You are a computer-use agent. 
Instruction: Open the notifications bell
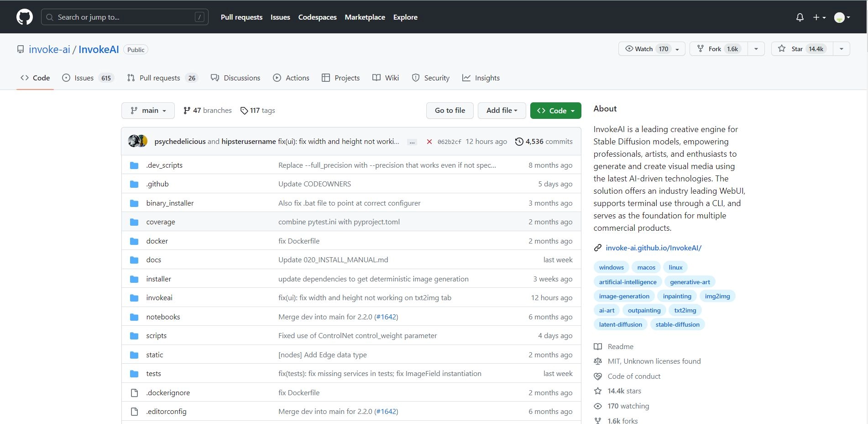point(800,17)
